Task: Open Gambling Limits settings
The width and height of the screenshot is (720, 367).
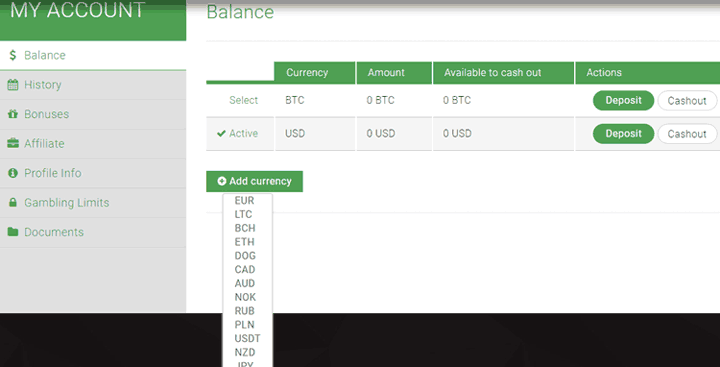Action: click(93, 203)
